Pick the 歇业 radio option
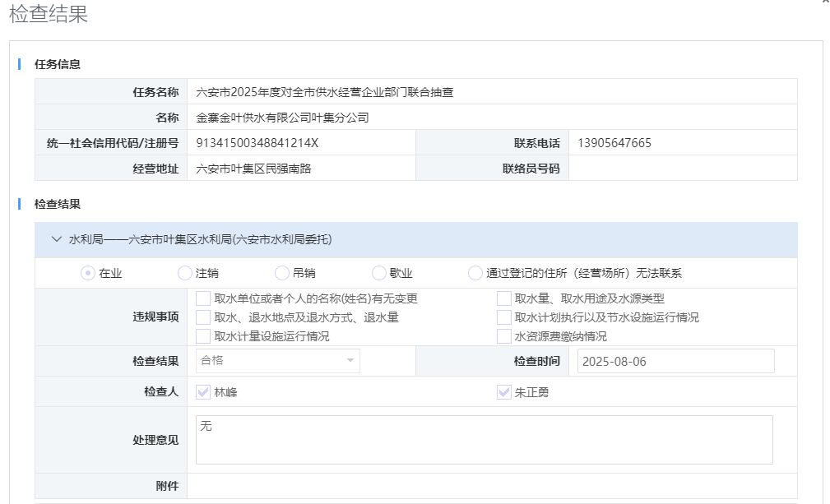This screenshot has width=830, height=504. tap(379, 273)
